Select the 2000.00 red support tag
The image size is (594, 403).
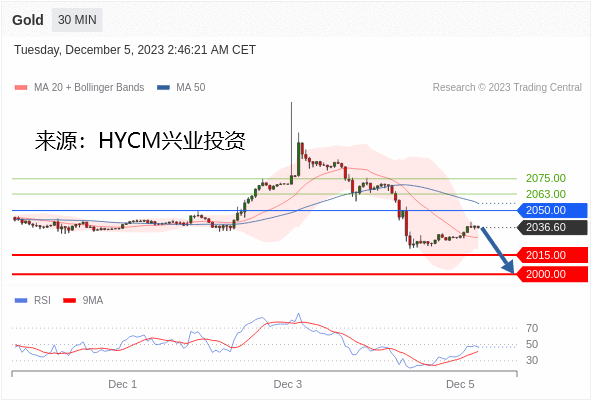click(x=553, y=274)
